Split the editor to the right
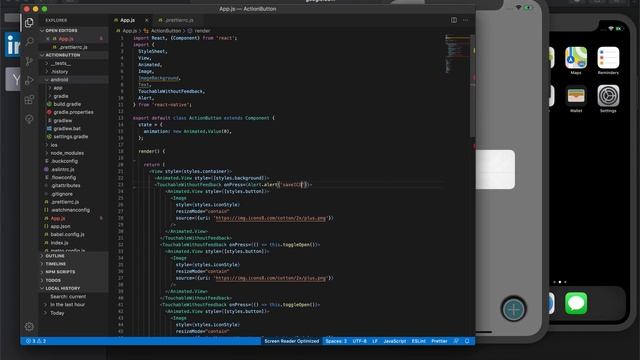This screenshot has height=360, width=640. click(x=454, y=20)
